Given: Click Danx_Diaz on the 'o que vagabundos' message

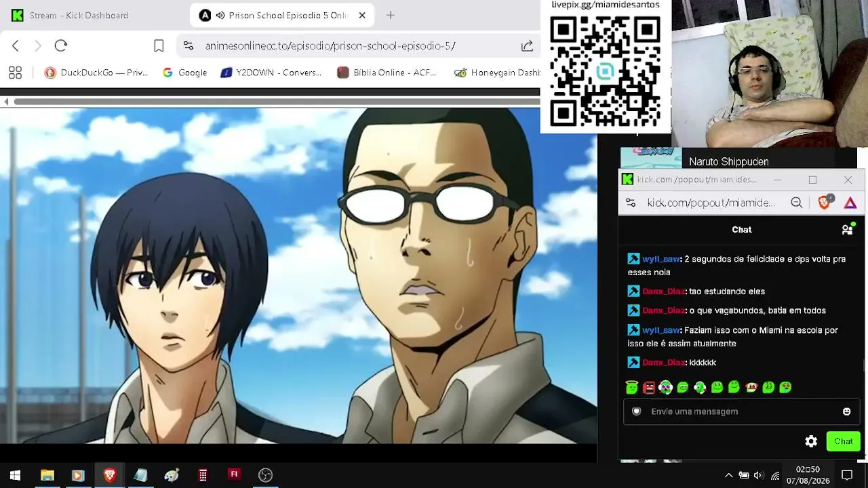Looking at the screenshot, I should coord(663,310).
